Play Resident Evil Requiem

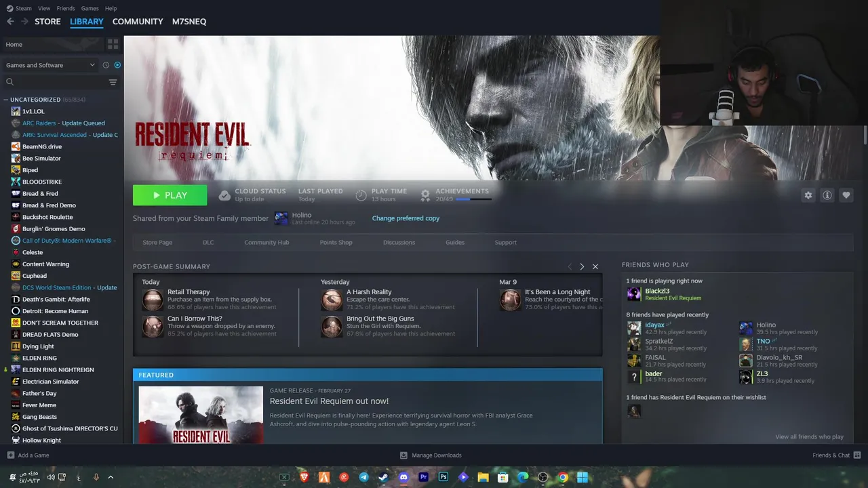tap(170, 195)
